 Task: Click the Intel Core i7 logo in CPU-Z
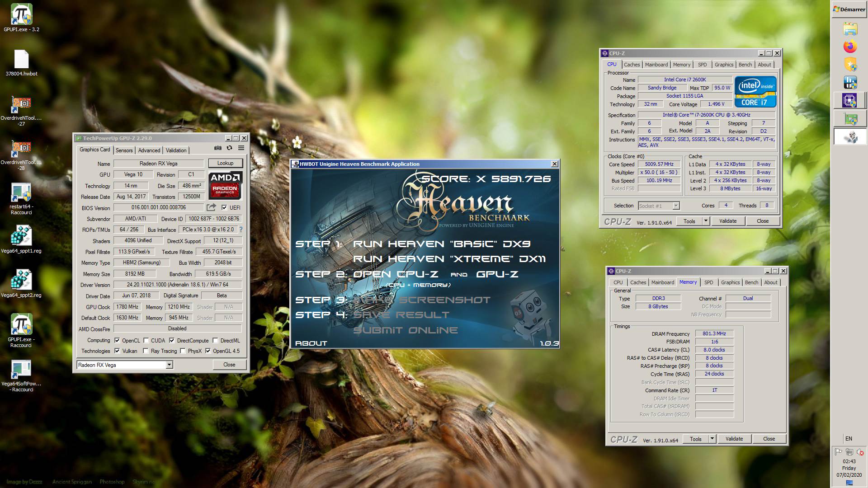[x=755, y=92]
